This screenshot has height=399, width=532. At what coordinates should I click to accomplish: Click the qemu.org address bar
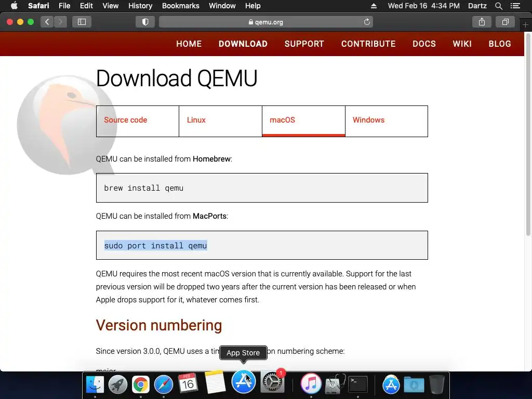pyautogui.click(x=266, y=22)
